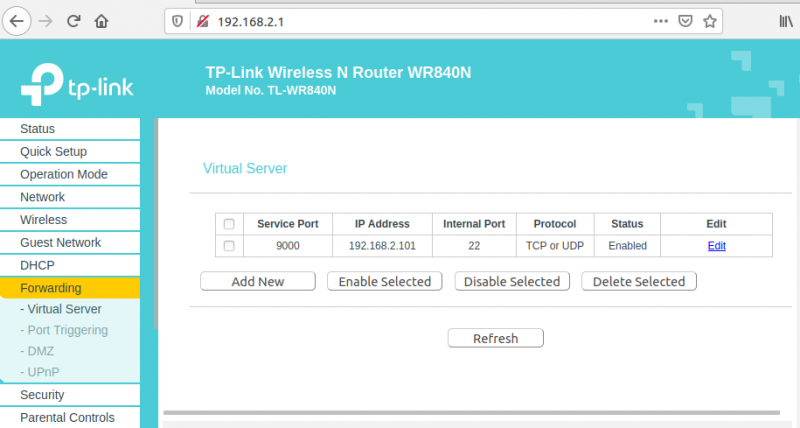
Task: Bookmark this page with the star icon
Action: click(710, 21)
